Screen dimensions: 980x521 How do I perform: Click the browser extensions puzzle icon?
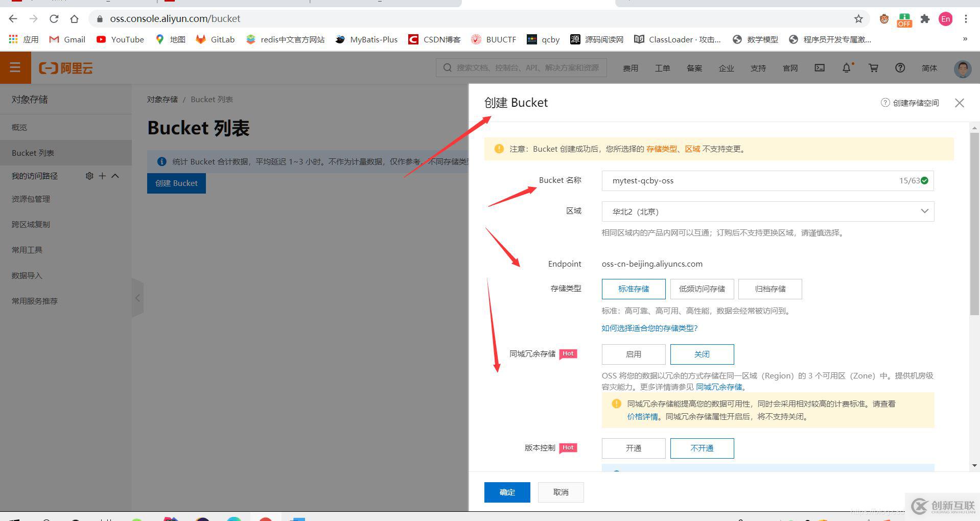[925, 19]
